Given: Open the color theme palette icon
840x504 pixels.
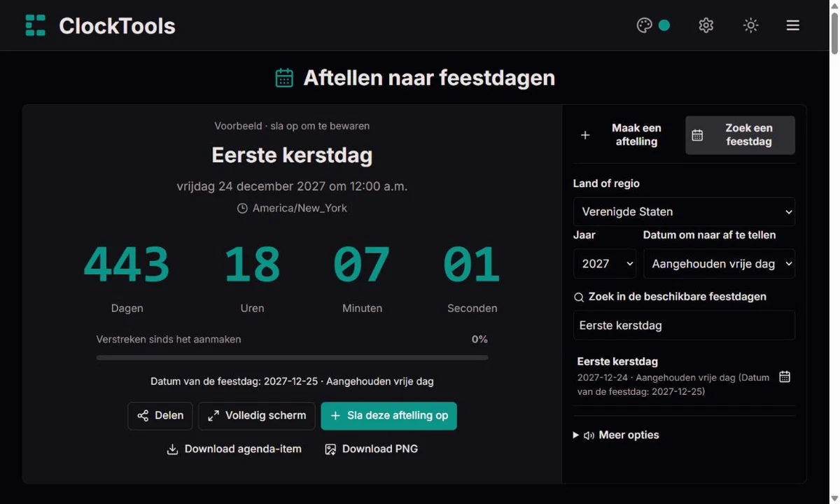Looking at the screenshot, I should (644, 25).
